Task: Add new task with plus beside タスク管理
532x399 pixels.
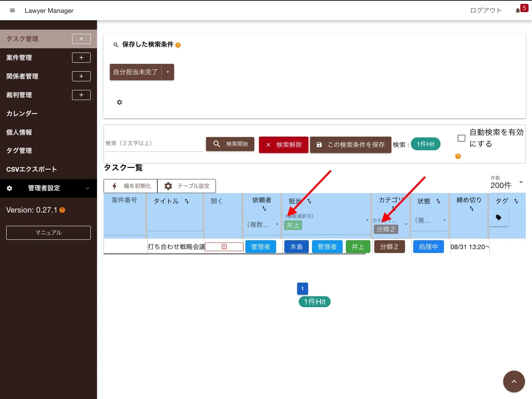Action: coord(81,39)
